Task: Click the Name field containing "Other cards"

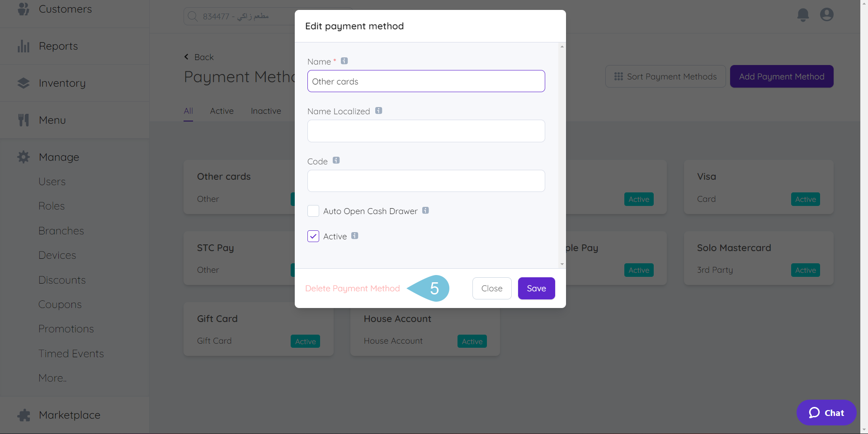Action: [426, 81]
